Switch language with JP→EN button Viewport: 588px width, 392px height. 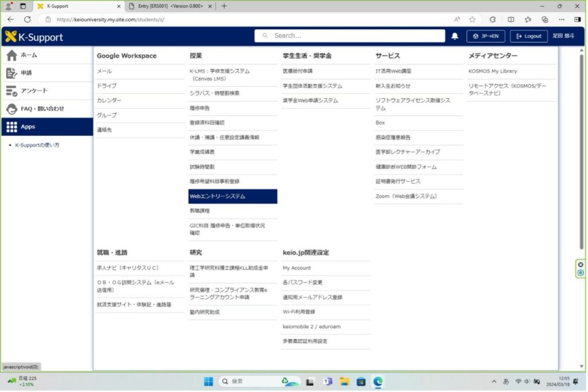486,36
